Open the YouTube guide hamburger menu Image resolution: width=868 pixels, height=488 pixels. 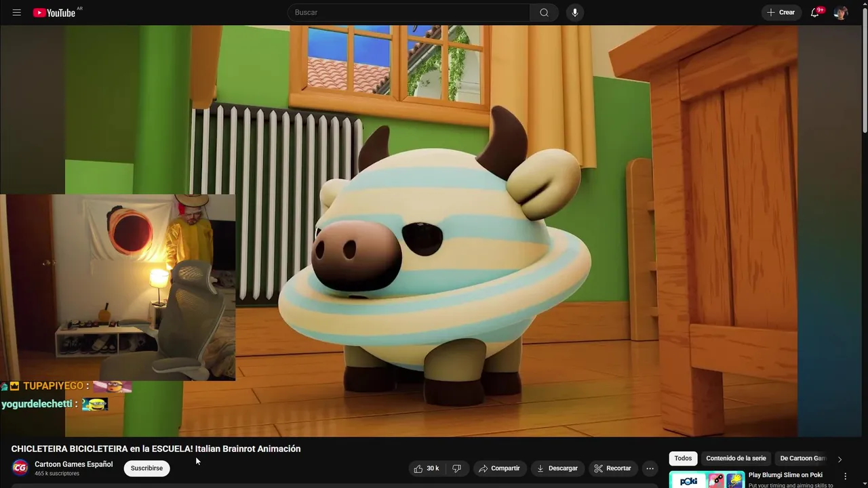pyautogui.click(x=17, y=12)
